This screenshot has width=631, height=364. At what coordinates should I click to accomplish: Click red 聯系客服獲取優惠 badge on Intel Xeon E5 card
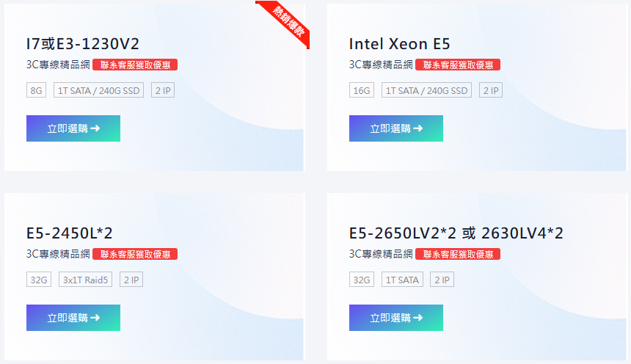(458, 65)
